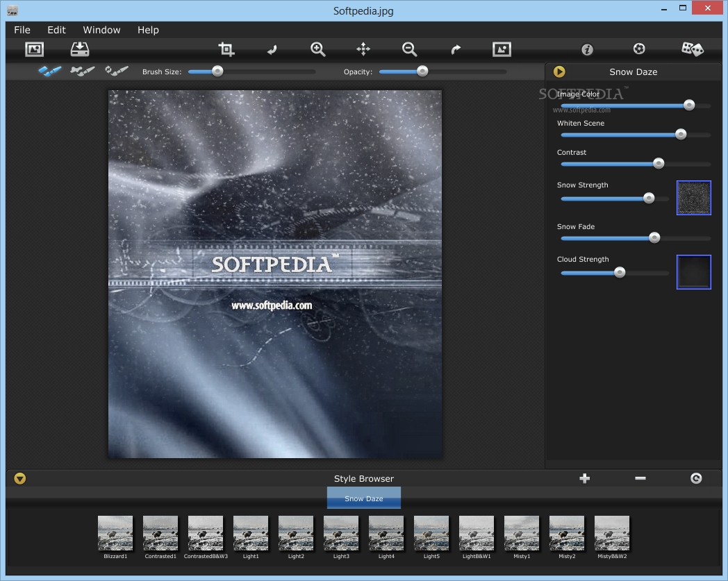
Task: Click the zoom out magnifier
Action: [x=410, y=49]
